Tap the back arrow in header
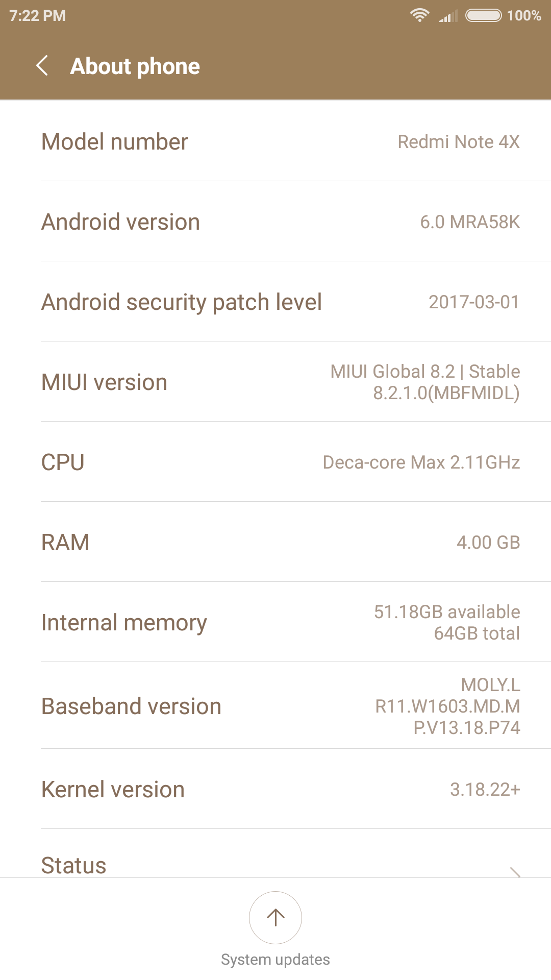 (42, 66)
